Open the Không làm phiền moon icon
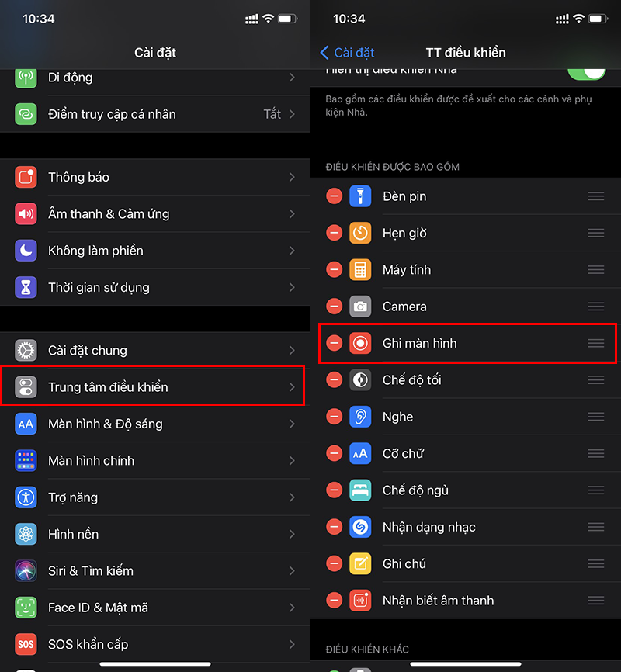621x672 pixels. tap(26, 251)
